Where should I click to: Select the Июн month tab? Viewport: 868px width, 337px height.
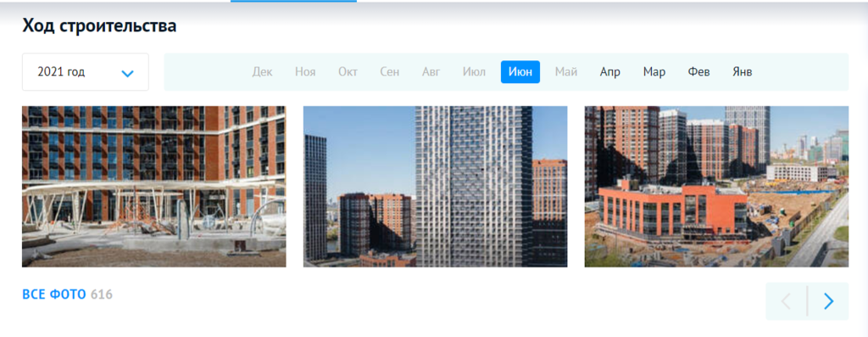click(520, 72)
